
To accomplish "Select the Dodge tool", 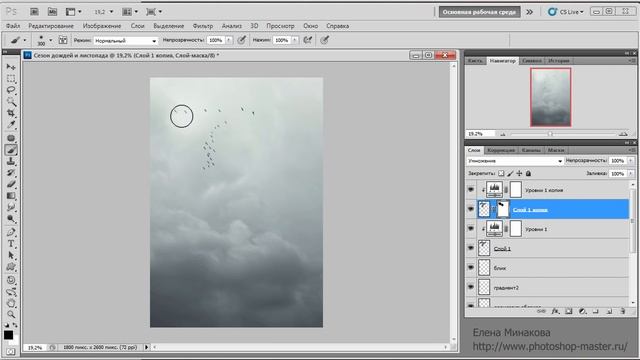I will 11,219.
